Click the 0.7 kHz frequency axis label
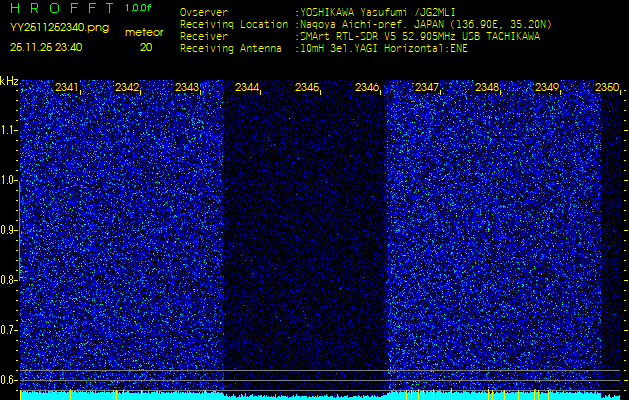The height and width of the screenshot is (400, 629). (x=8, y=330)
